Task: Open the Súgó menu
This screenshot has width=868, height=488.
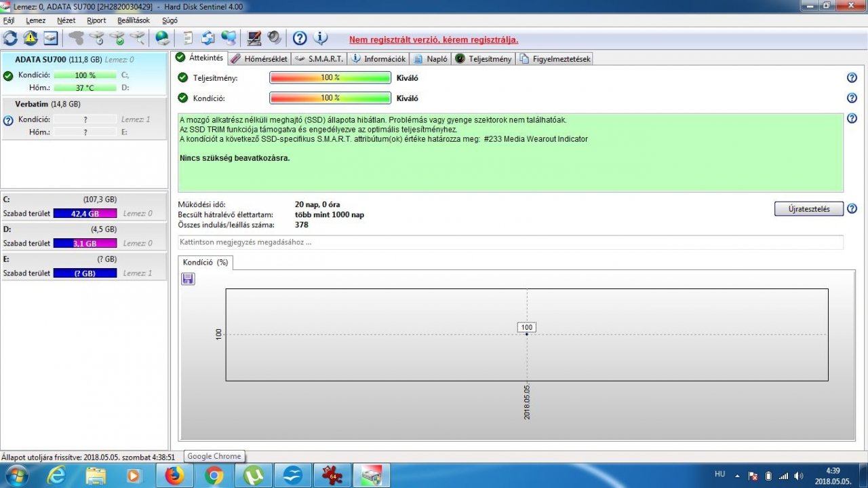Action: 170,20
